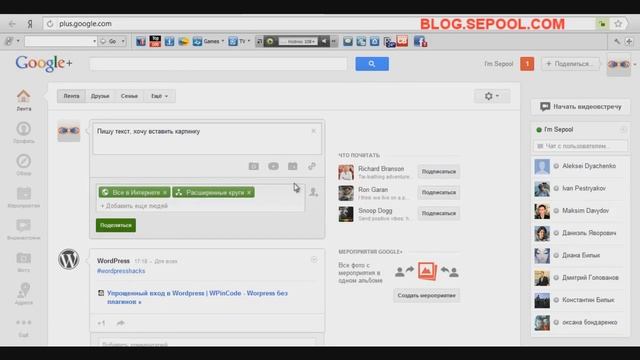Open chat with Aleksei Dyachenko

click(x=579, y=166)
